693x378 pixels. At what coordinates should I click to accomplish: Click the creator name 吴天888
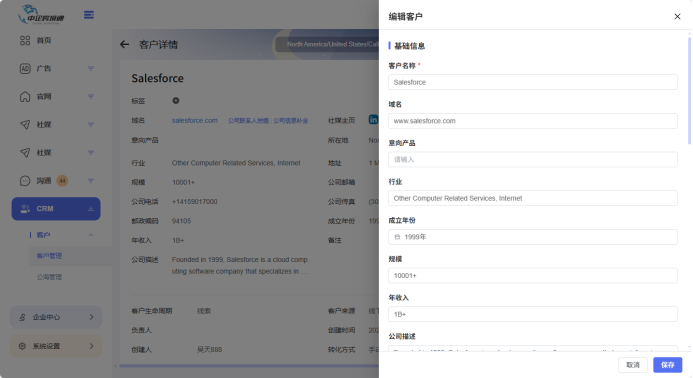pyautogui.click(x=209, y=350)
